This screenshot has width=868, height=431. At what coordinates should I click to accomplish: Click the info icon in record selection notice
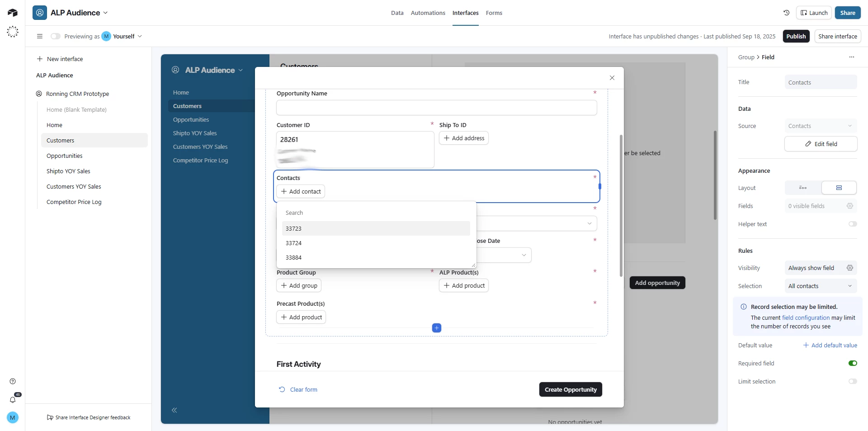tap(744, 307)
